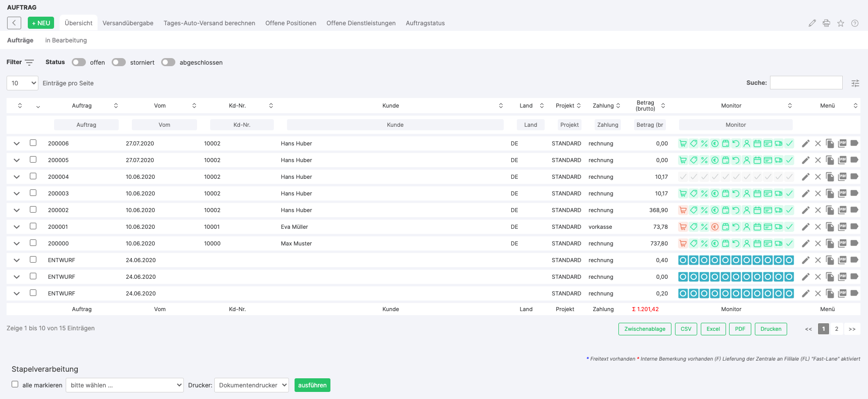The width and height of the screenshot is (868, 399).
Task: Tick the 'alle markieren' checkbox
Action: click(x=15, y=384)
